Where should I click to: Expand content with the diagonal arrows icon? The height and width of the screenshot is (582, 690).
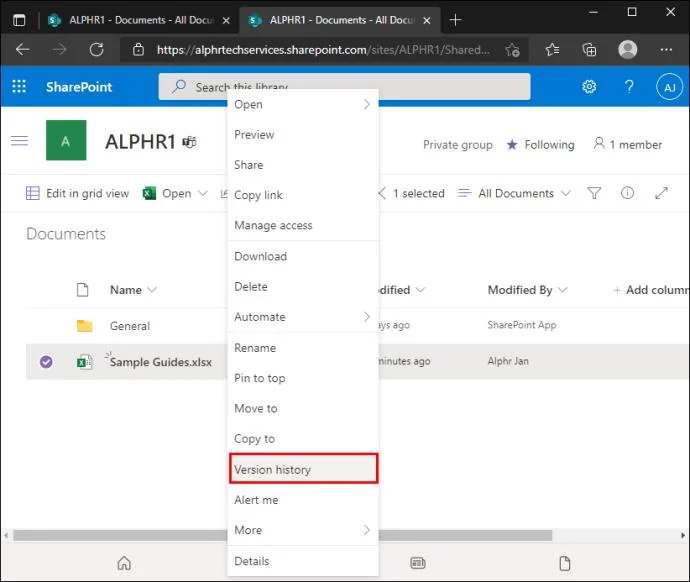click(x=661, y=193)
